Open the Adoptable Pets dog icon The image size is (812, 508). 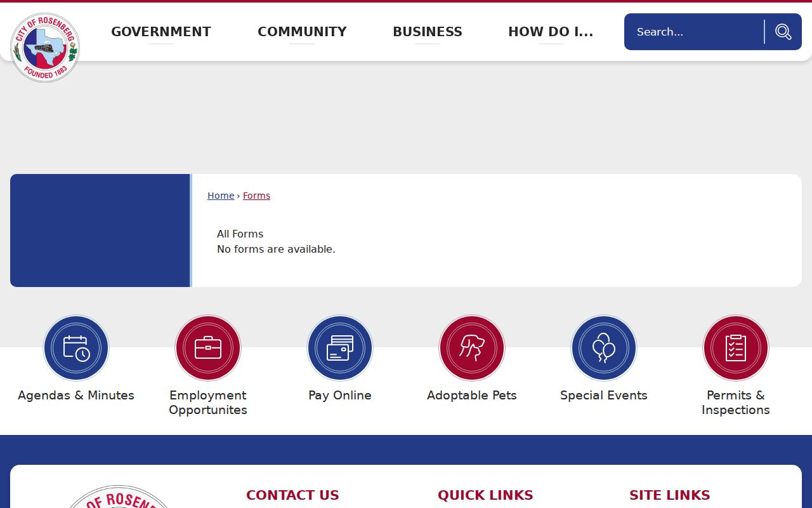tap(472, 348)
